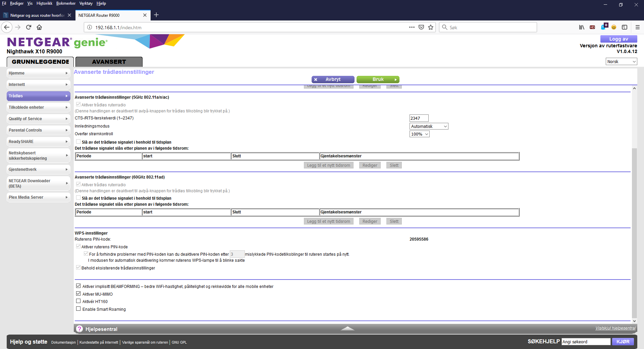Toggle Behold eksisterende trådløsinnstillinger checkbox
This screenshot has width=644, height=349.
(x=78, y=267)
